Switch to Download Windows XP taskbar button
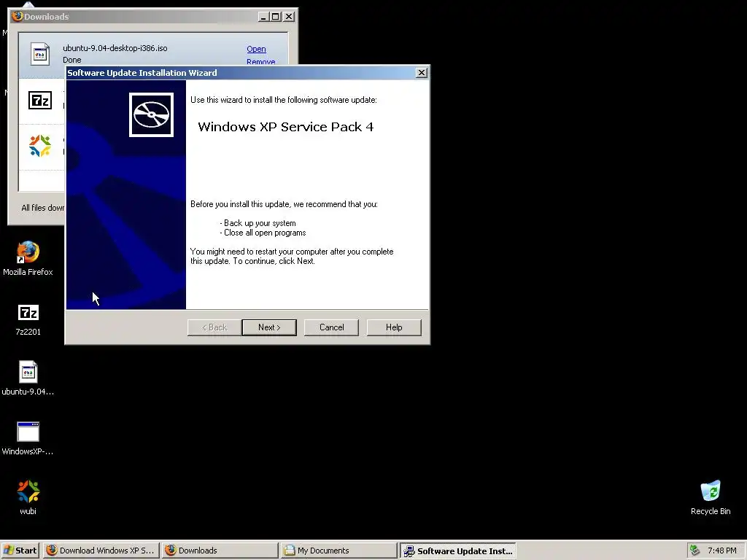The height and width of the screenshot is (560, 747). click(101, 551)
